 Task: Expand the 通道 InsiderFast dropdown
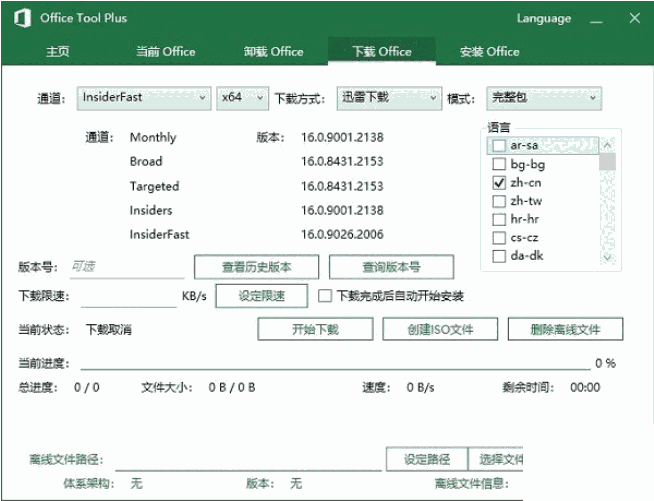(144, 97)
